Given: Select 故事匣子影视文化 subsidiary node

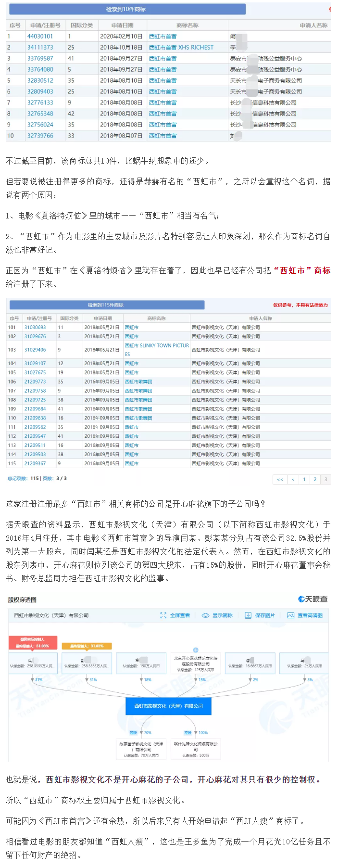Looking at the screenshot, I should coord(141,750).
